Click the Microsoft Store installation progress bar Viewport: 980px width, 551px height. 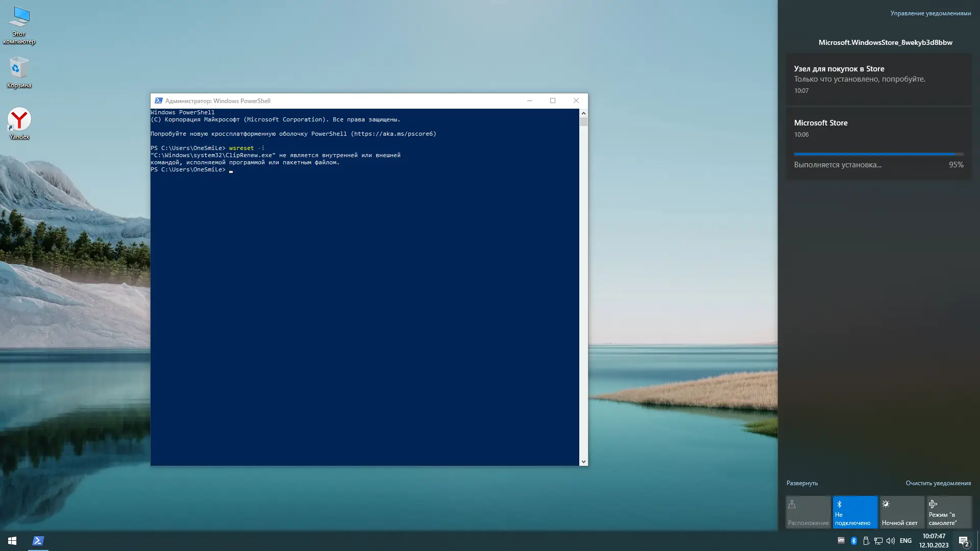(x=878, y=154)
